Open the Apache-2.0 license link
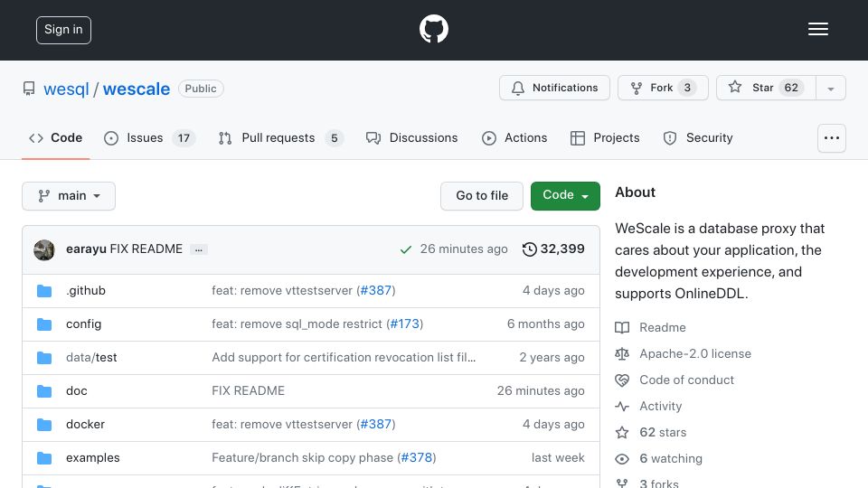 (x=695, y=353)
